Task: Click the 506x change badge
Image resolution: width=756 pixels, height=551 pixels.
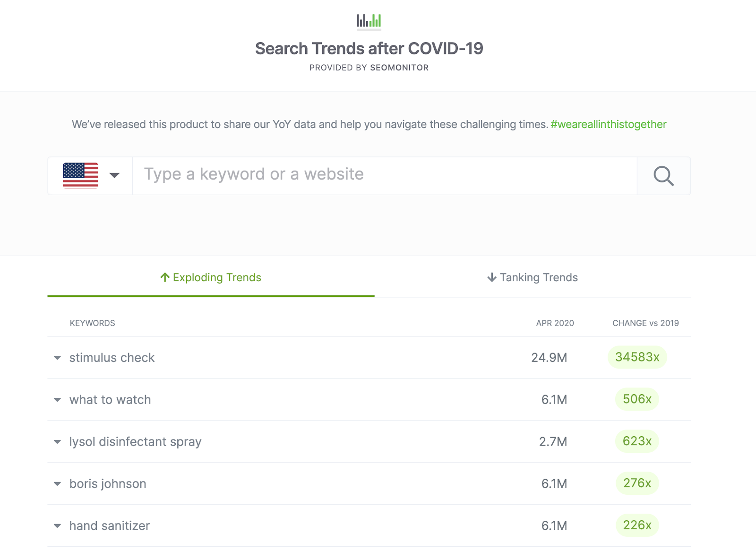Action: [637, 399]
